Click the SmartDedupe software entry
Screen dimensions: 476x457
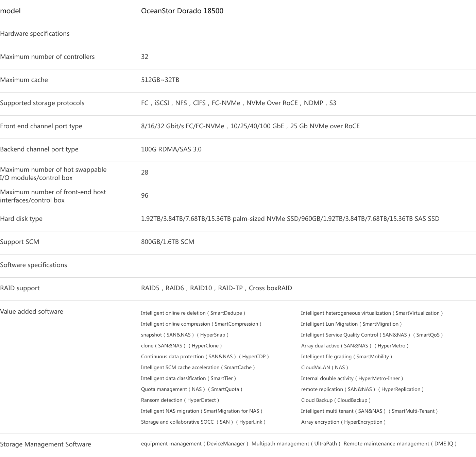click(193, 313)
